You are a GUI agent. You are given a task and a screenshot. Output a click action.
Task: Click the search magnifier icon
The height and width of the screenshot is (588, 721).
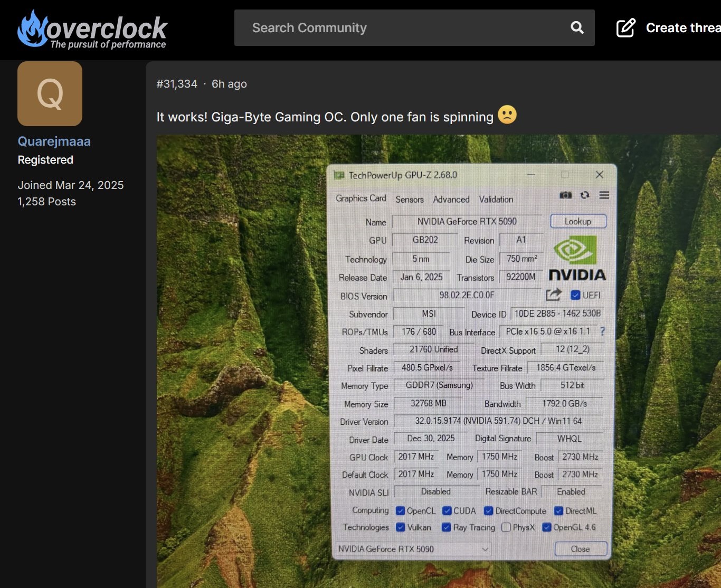tap(577, 27)
